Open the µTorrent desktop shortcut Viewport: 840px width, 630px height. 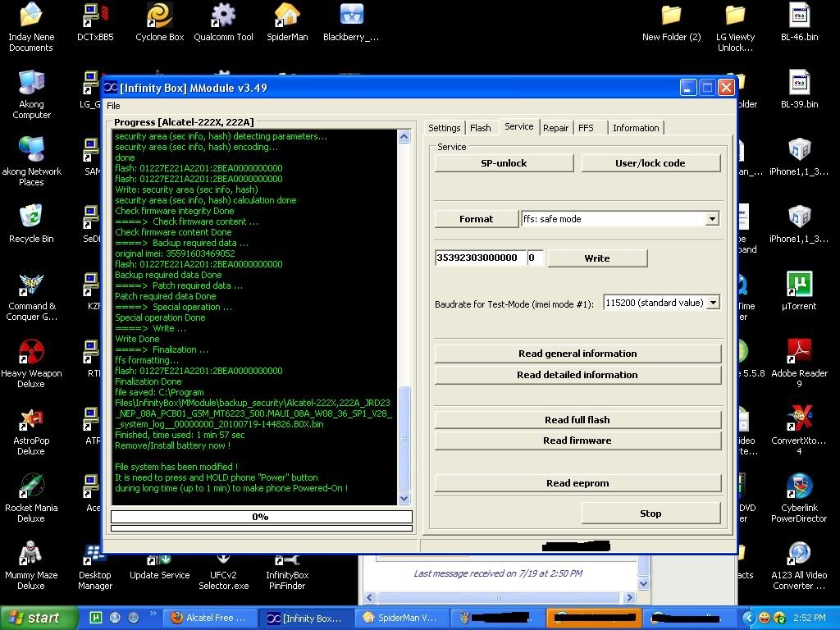click(799, 291)
